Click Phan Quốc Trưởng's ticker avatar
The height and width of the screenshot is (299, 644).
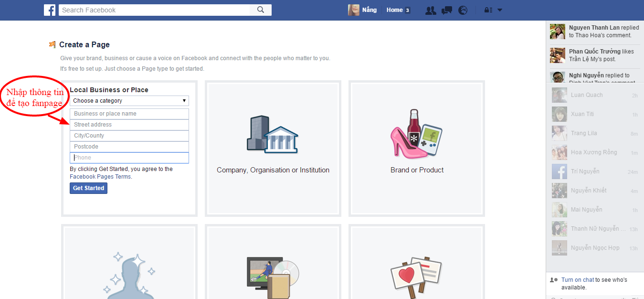558,55
